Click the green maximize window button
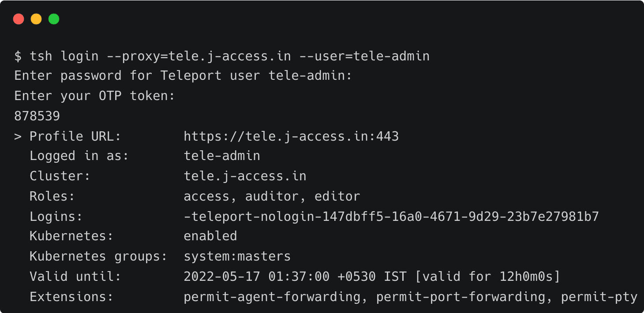The image size is (644, 313). (x=54, y=19)
